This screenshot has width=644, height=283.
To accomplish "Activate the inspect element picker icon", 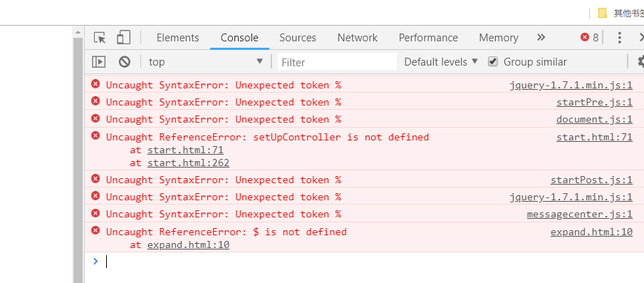I will [x=100, y=38].
